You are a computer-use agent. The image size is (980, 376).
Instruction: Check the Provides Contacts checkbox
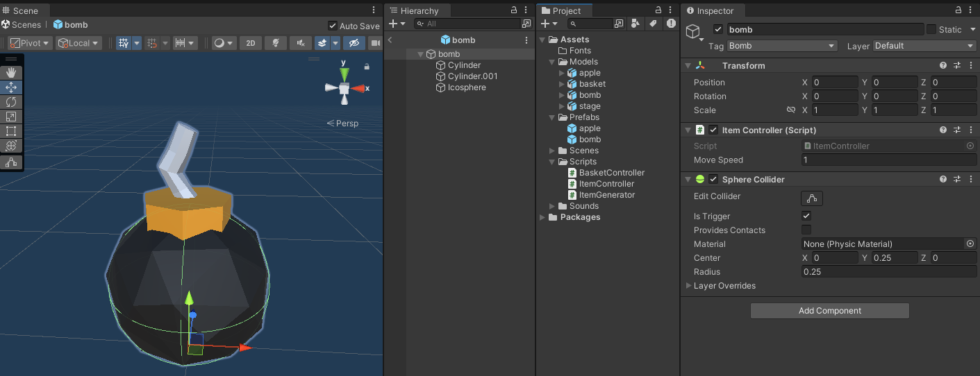point(806,230)
